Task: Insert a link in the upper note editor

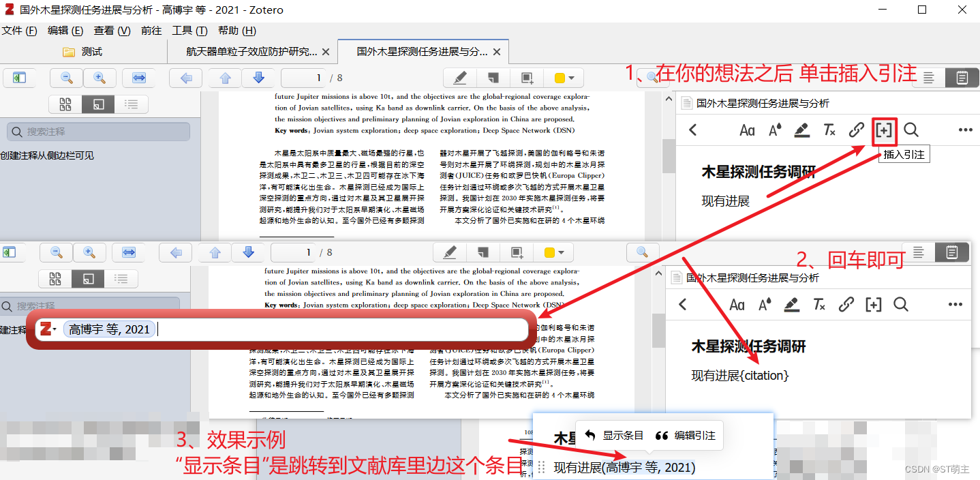Action: coord(857,130)
